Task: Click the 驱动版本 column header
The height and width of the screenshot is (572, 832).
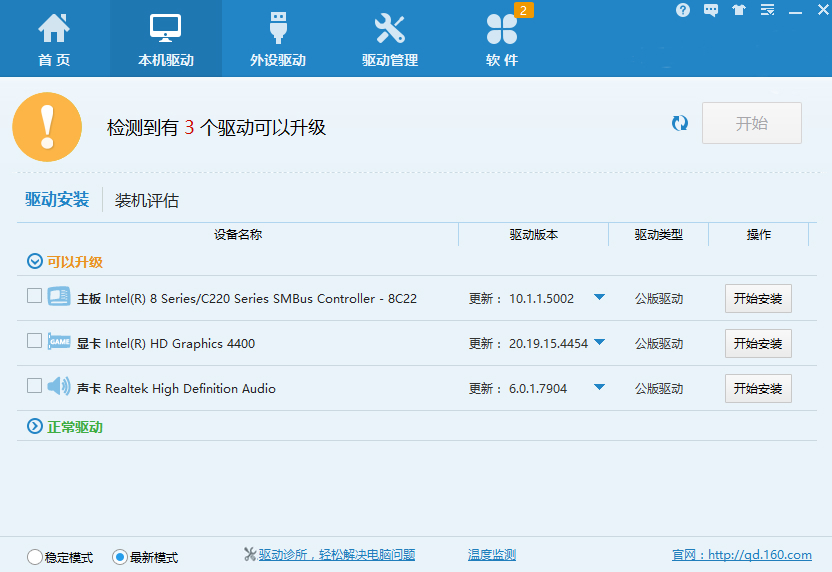Action: (x=533, y=235)
